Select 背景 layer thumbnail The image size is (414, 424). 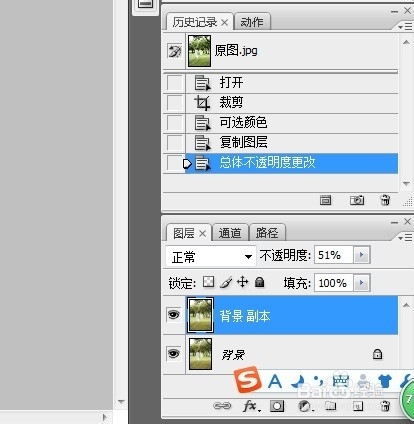200,354
